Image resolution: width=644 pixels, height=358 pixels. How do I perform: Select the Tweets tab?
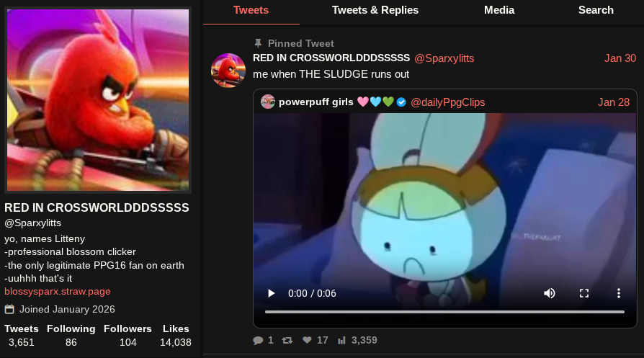(x=251, y=10)
